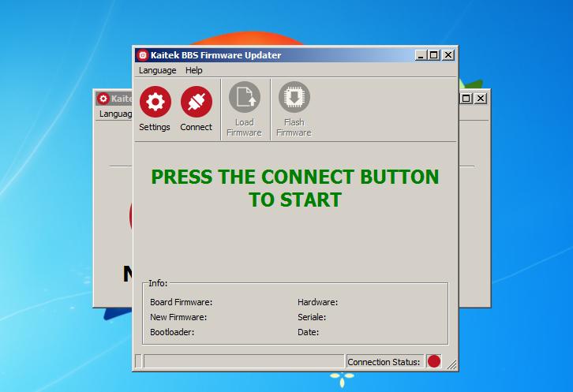This screenshot has height=392, width=573.
Task: Click the greyed Flash Firmware chip icon
Action: point(294,97)
